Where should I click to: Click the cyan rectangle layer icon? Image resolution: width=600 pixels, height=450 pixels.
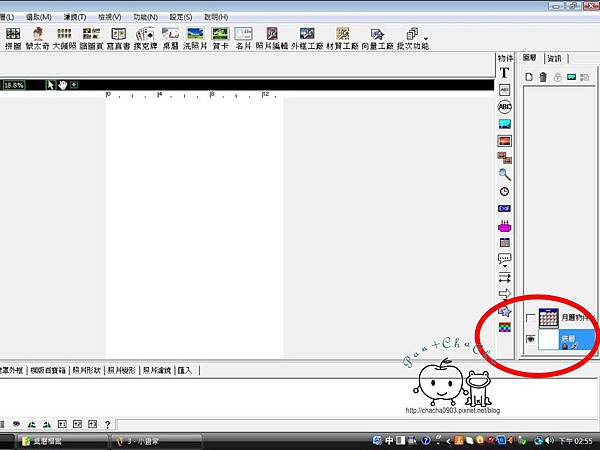[571, 77]
